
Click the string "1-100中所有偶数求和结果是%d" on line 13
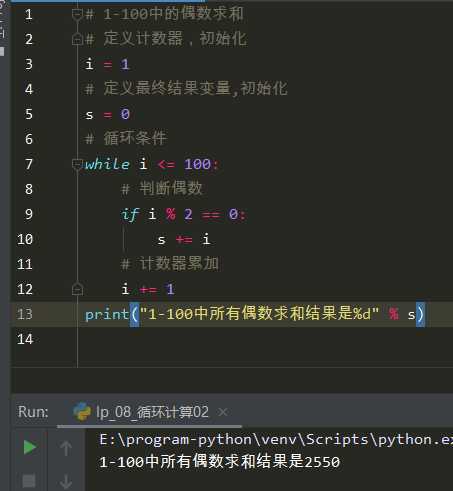coord(260,314)
